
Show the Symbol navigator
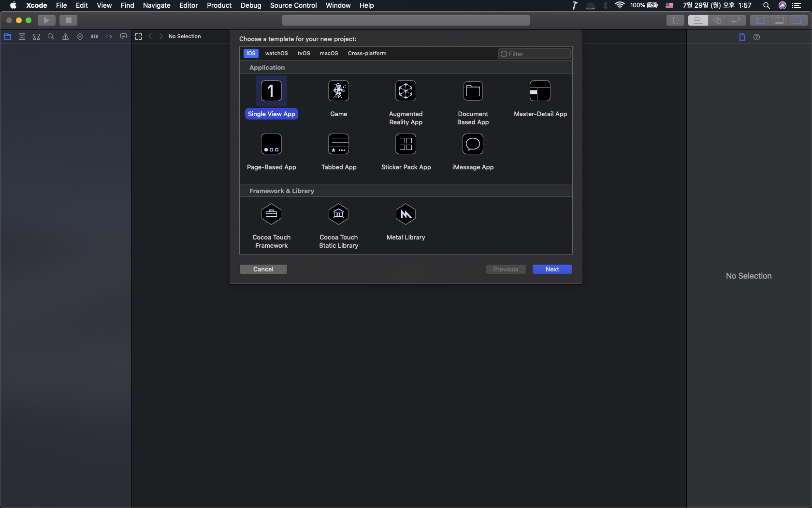(37, 37)
